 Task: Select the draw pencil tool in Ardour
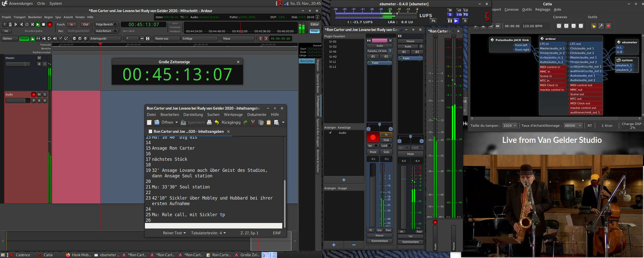(x=60, y=38)
